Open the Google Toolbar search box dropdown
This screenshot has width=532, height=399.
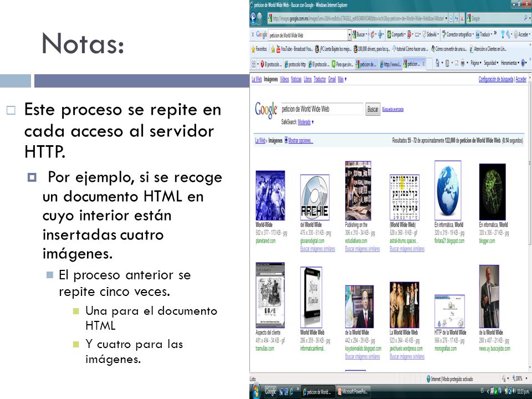point(349,35)
